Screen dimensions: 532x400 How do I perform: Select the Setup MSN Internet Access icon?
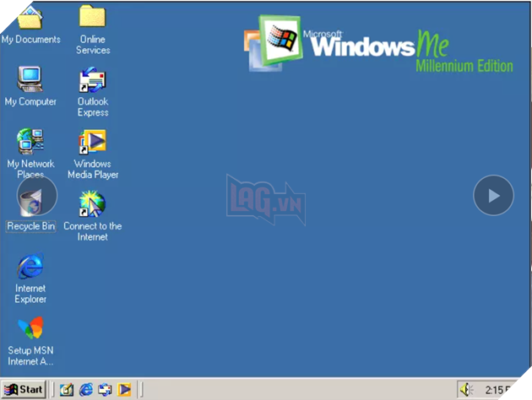click(x=30, y=327)
